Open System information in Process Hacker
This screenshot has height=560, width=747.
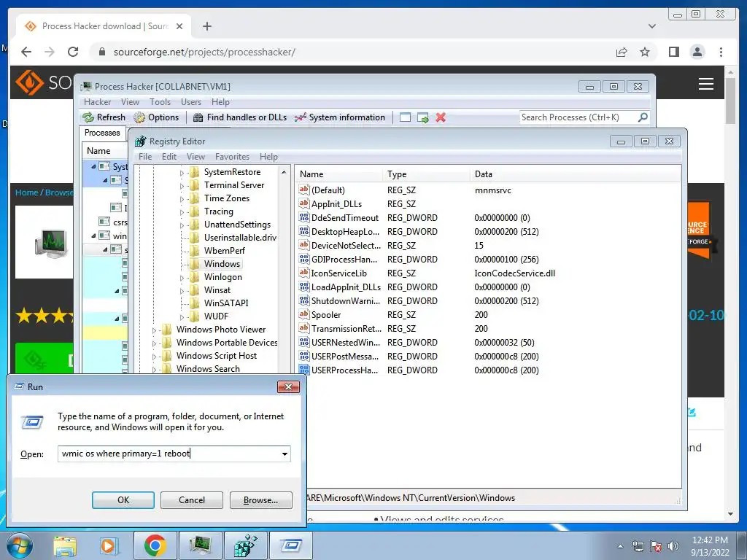pos(340,117)
